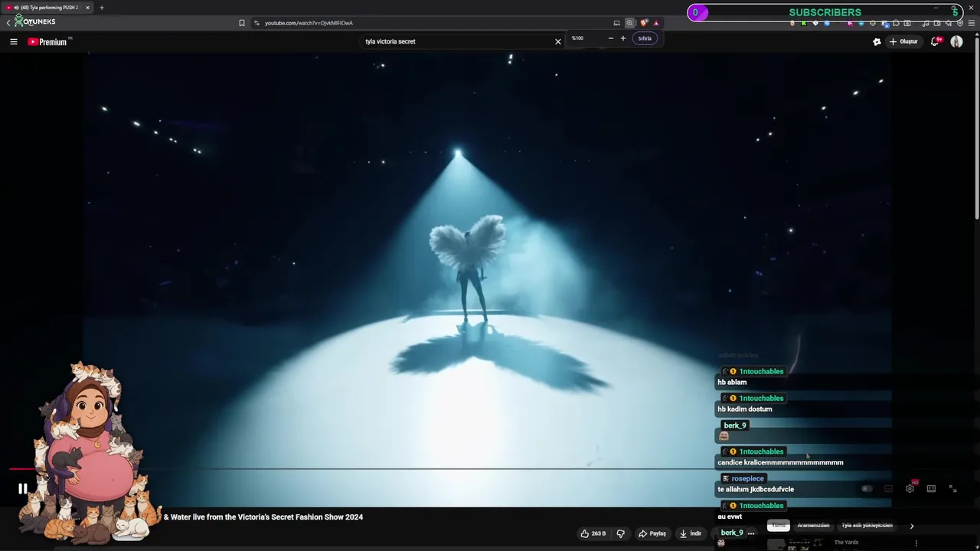Open video settings gear
This screenshot has width=980, height=551.
pyautogui.click(x=910, y=488)
